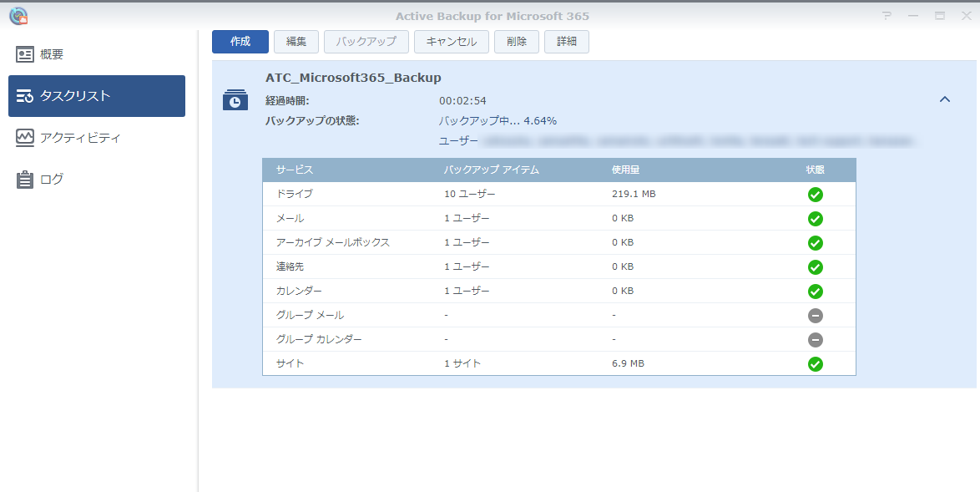Click the green status check for ドライブ
The height and width of the screenshot is (492, 980).
coord(816,195)
